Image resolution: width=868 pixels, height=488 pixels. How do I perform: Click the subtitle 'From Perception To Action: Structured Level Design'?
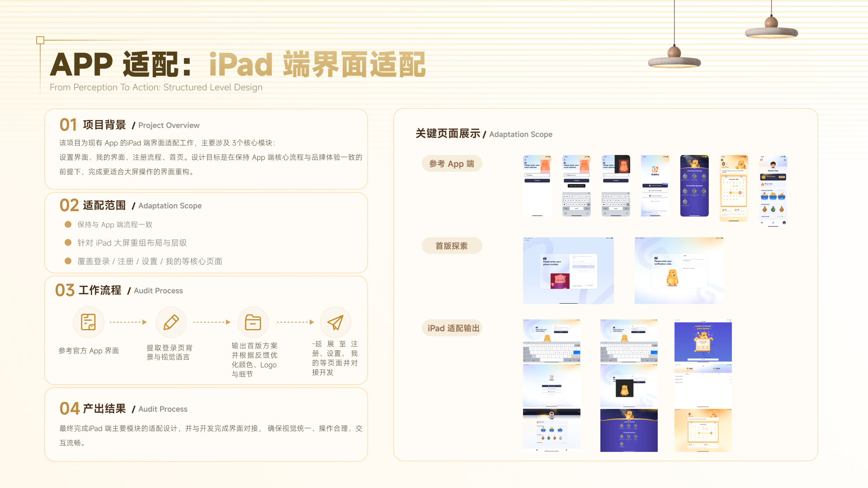point(156,87)
